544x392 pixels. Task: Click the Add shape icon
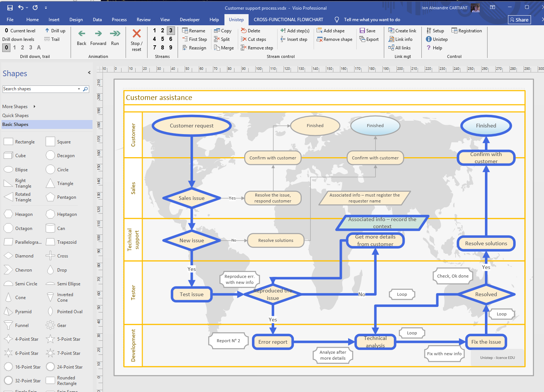tap(319, 30)
